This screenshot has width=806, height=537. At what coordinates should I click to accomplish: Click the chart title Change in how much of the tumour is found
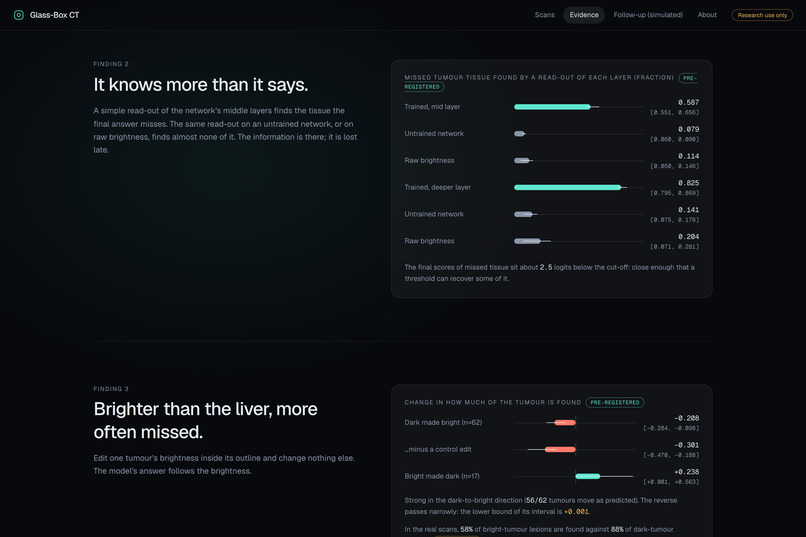(x=492, y=402)
